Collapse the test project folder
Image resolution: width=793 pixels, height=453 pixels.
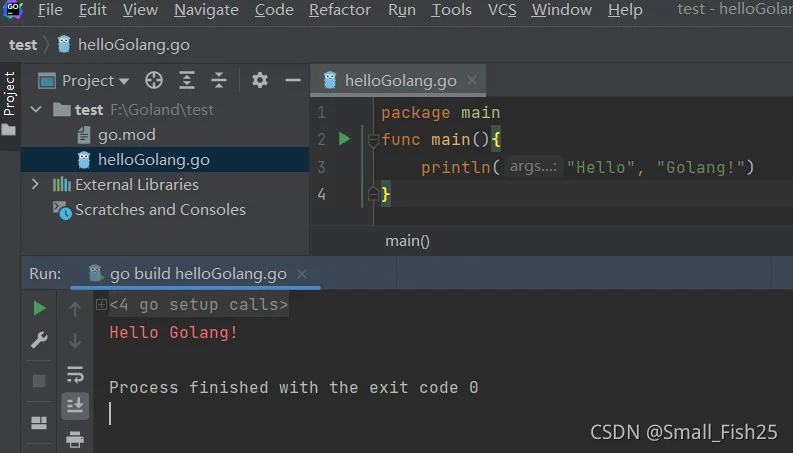point(36,109)
